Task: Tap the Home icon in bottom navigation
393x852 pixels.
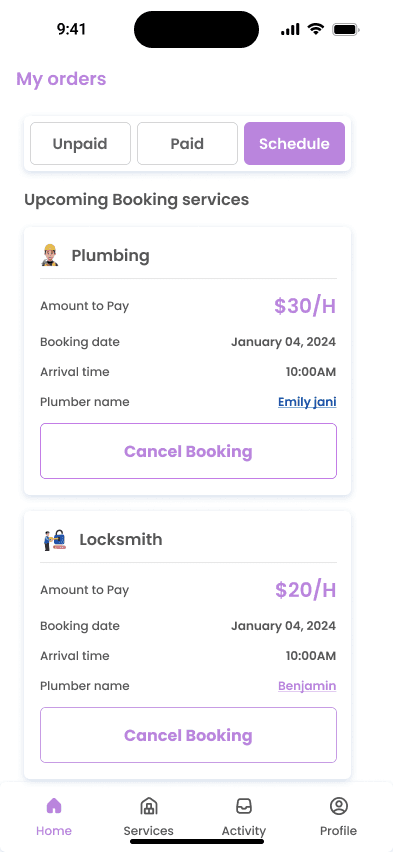Action: click(54, 805)
